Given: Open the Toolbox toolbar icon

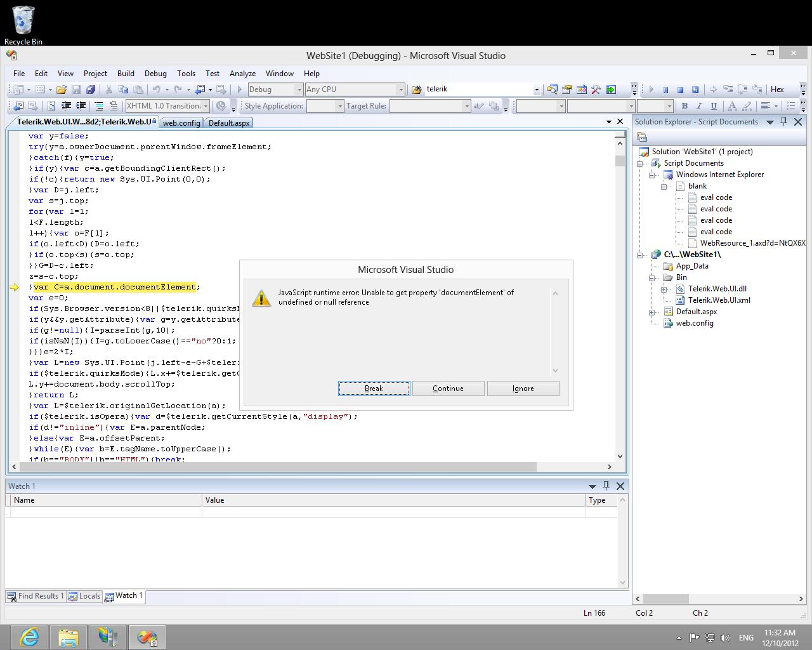Looking at the screenshot, I should (596, 90).
